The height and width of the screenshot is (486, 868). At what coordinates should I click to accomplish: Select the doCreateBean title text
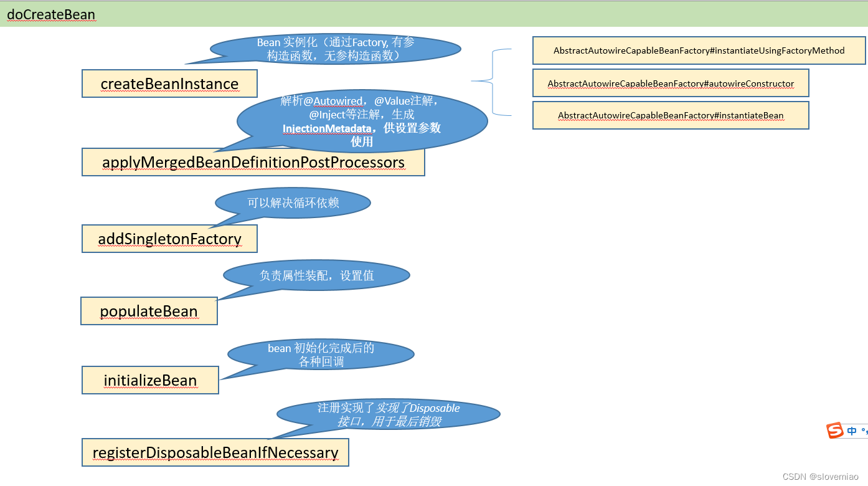[x=51, y=14]
